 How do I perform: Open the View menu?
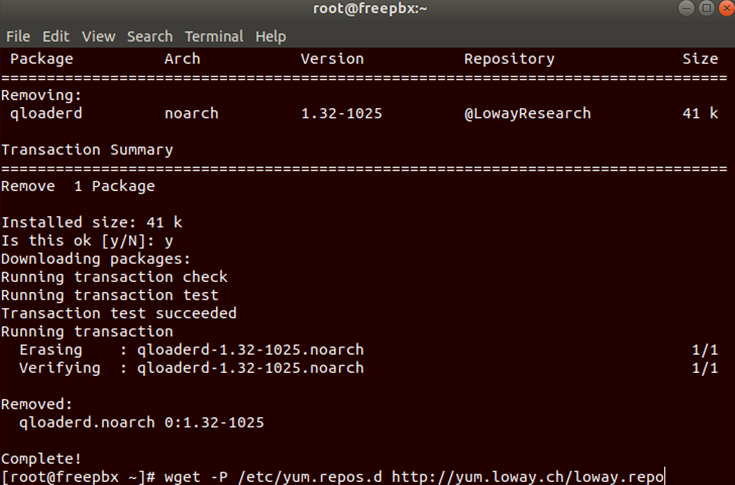point(98,36)
